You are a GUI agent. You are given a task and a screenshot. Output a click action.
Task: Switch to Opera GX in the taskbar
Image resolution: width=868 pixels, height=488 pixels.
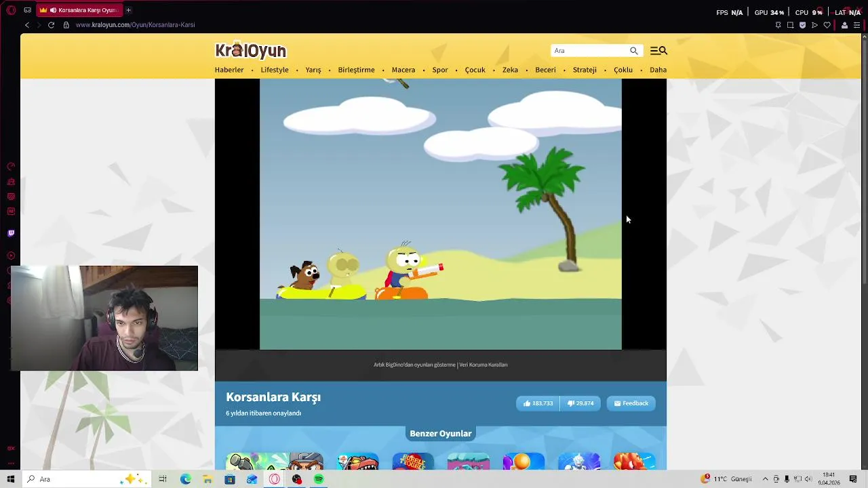coord(275,479)
